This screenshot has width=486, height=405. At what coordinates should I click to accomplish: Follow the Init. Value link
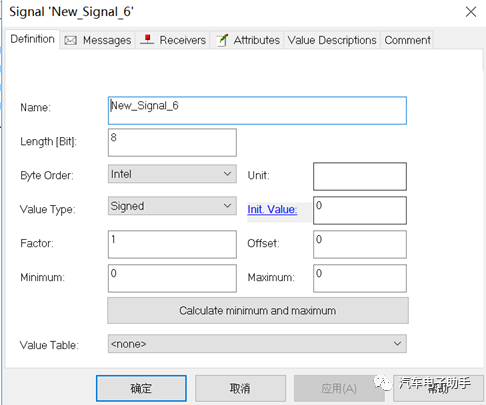[x=272, y=209]
